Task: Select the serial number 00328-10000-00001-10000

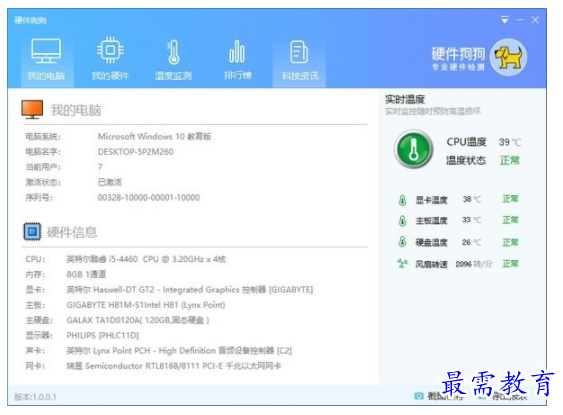Action: [x=149, y=197]
